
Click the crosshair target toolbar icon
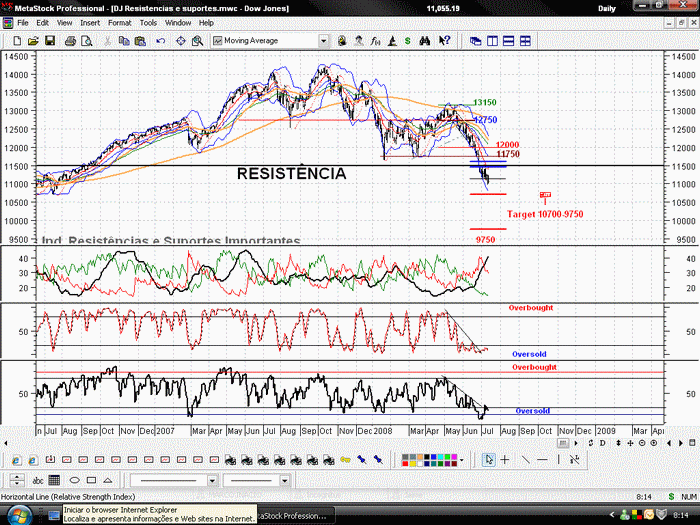coord(181,41)
